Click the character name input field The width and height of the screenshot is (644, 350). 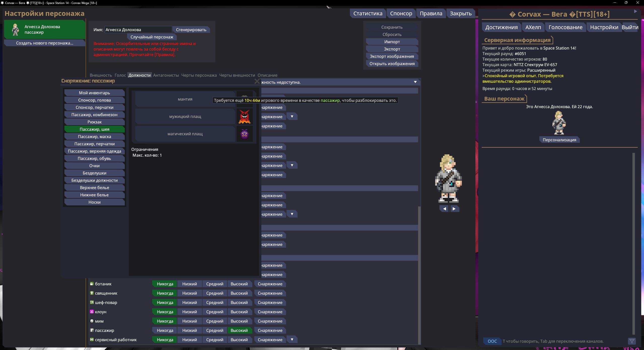pos(138,30)
